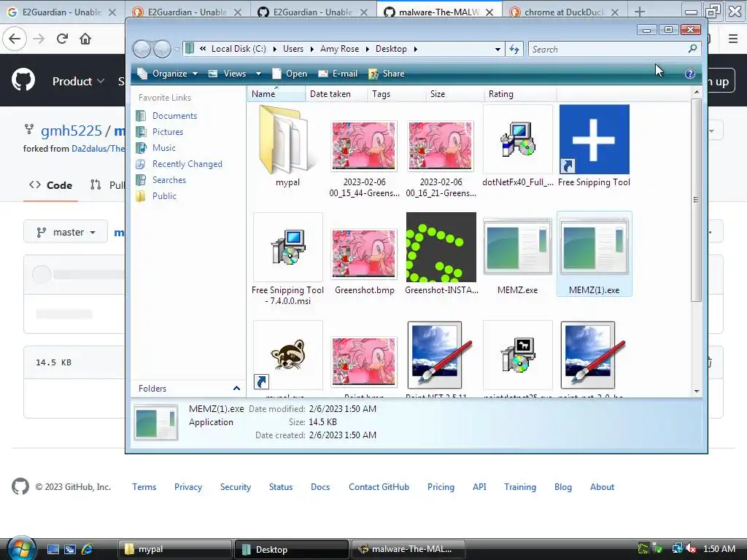Select the 00_15_44 Greenshot screenshot thumbnail
Image resolution: width=747 pixels, height=560 pixels.
[x=365, y=146]
